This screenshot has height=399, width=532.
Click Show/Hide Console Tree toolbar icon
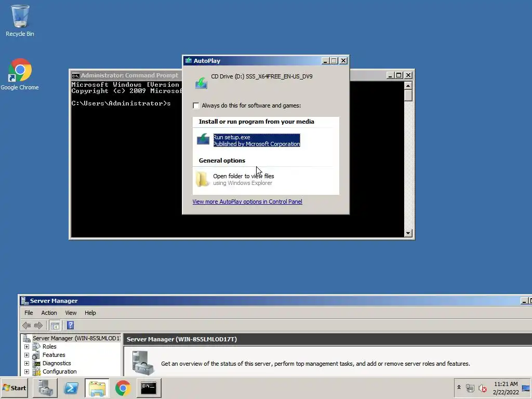pyautogui.click(x=55, y=325)
